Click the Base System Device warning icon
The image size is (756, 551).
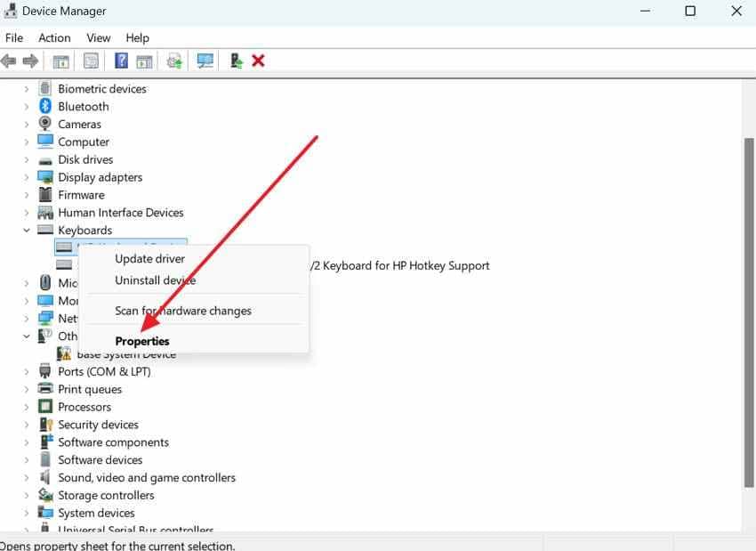coord(64,353)
